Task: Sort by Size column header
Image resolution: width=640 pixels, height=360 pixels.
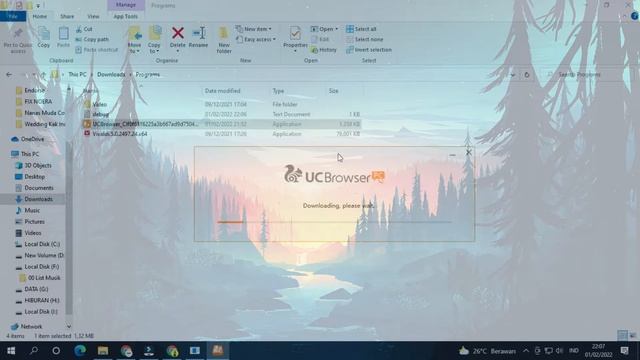Action: tap(333, 91)
